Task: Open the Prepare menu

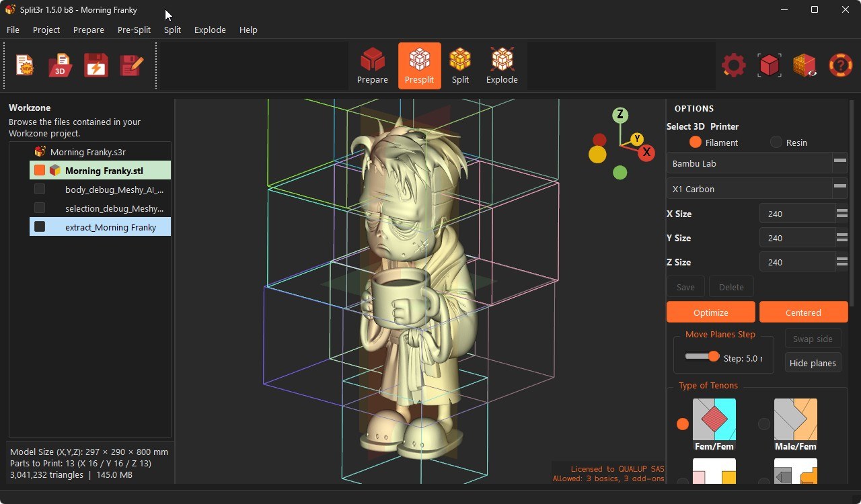Action: [x=89, y=30]
